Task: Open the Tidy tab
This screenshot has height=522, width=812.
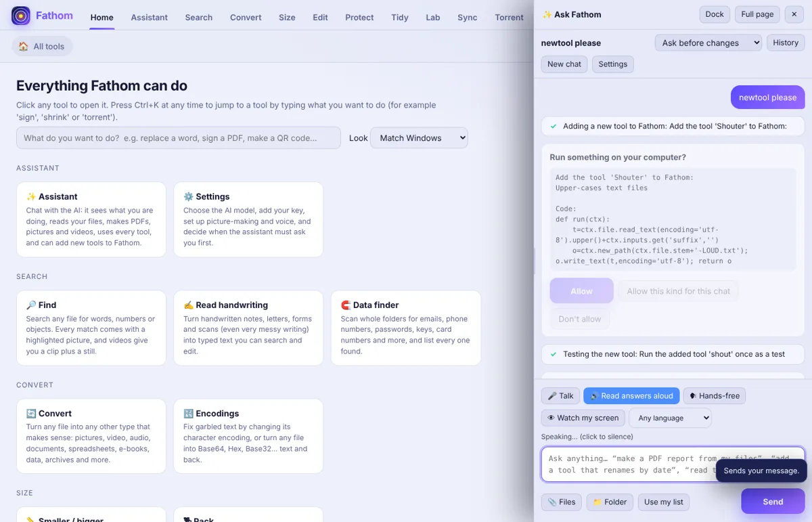Action: 400,18
